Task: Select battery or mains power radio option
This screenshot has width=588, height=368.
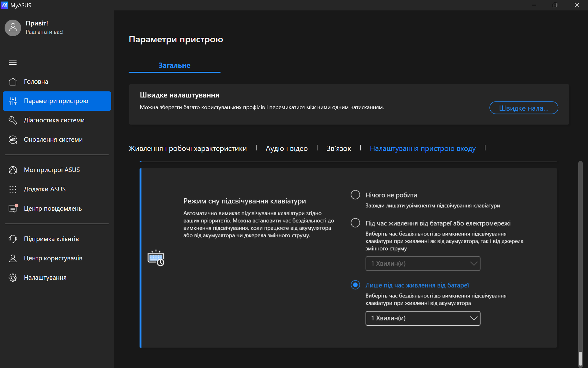Action: point(355,223)
